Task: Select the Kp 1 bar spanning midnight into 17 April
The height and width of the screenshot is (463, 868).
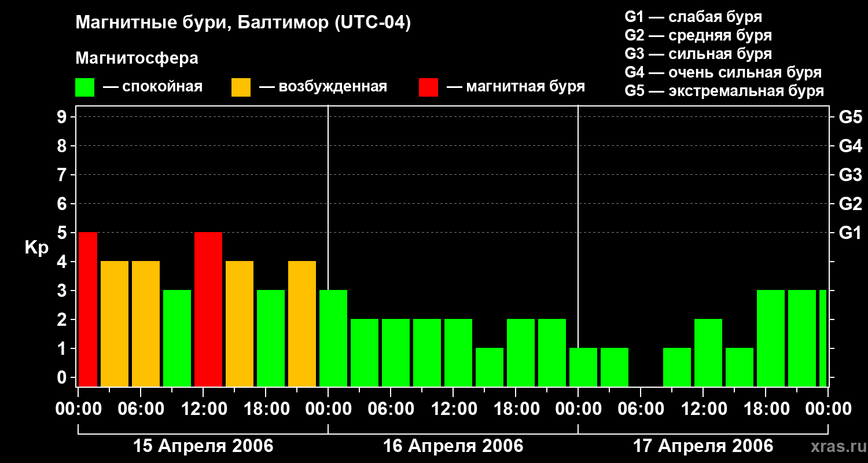Action: 583,367
